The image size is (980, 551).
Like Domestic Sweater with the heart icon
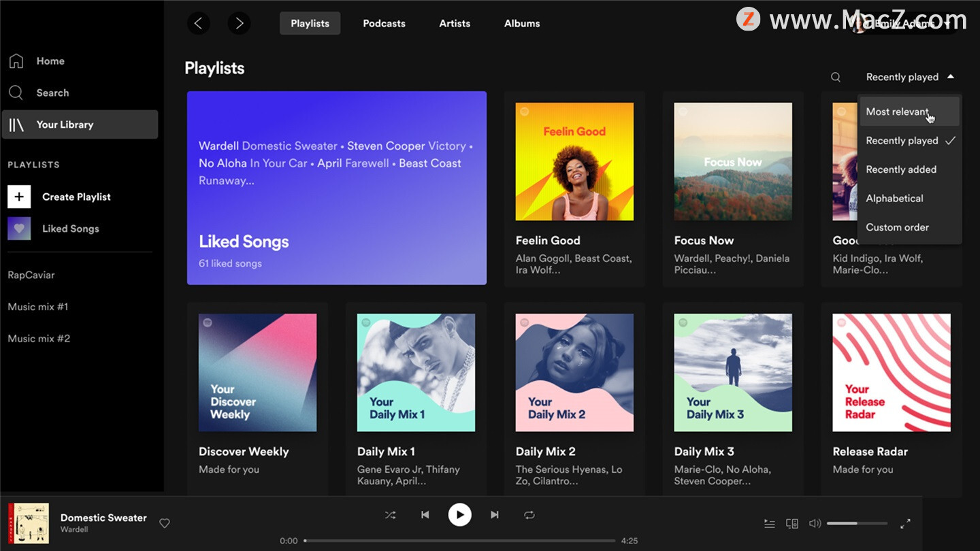click(165, 523)
